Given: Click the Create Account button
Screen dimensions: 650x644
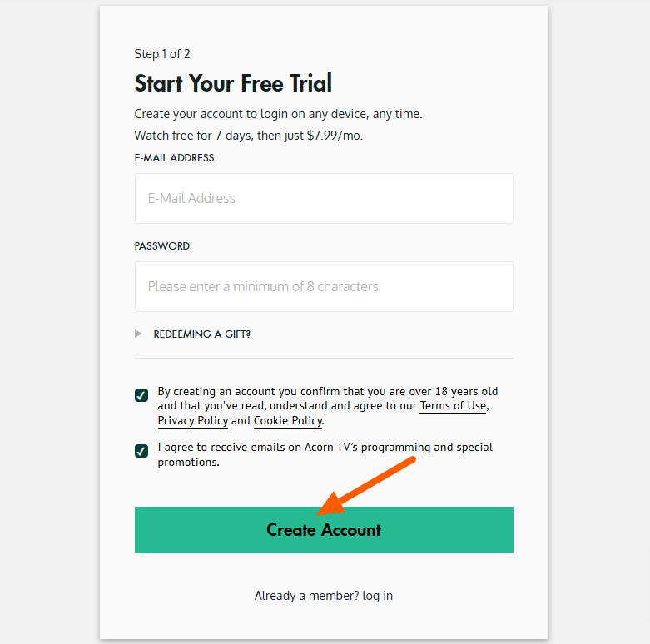Looking at the screenshot, I should tap(324, 530).
